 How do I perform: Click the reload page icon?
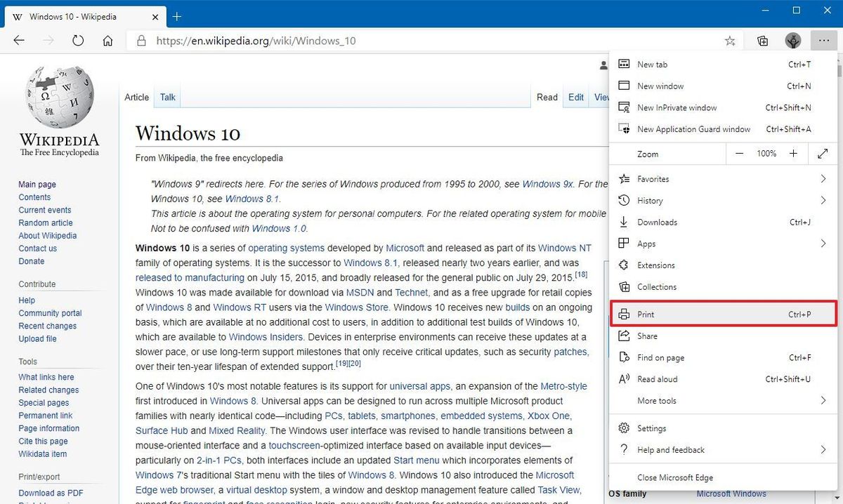pos(77,41)
